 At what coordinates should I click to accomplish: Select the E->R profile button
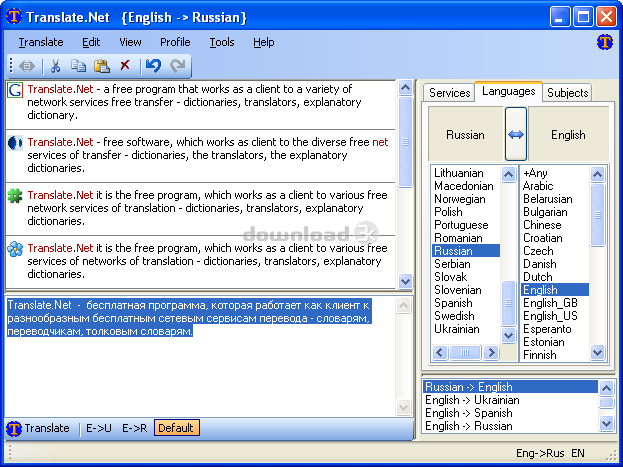pos(134,428)
